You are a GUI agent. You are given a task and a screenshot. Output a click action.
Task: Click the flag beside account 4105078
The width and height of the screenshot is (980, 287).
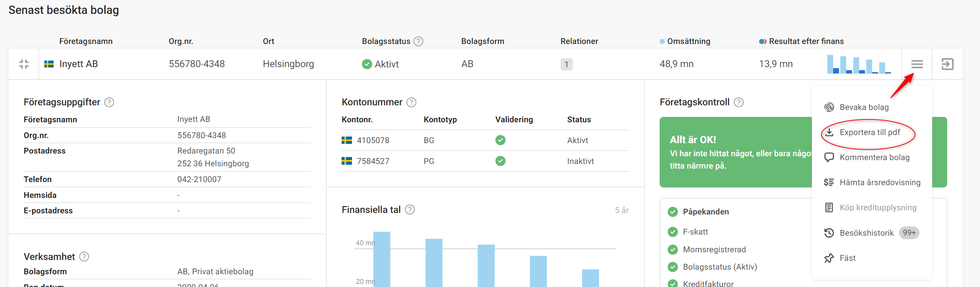click(347, 140)
